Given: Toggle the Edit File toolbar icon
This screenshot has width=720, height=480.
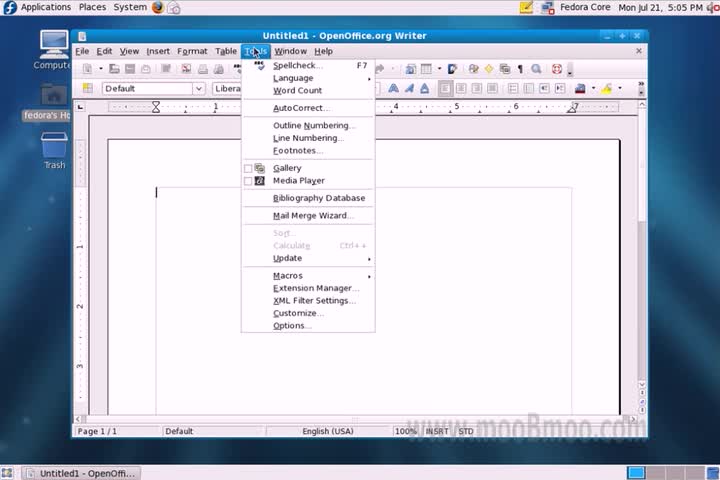Looking at the screenshot, I should click(166, 69).
